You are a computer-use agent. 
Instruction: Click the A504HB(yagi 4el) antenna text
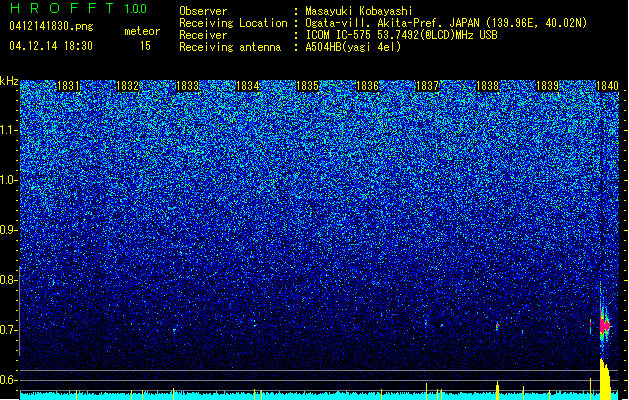353,47
